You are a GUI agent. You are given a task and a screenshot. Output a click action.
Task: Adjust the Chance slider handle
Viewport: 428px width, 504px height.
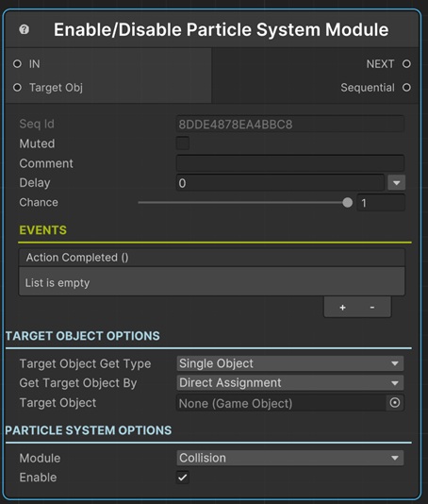(x=348, y=203)
